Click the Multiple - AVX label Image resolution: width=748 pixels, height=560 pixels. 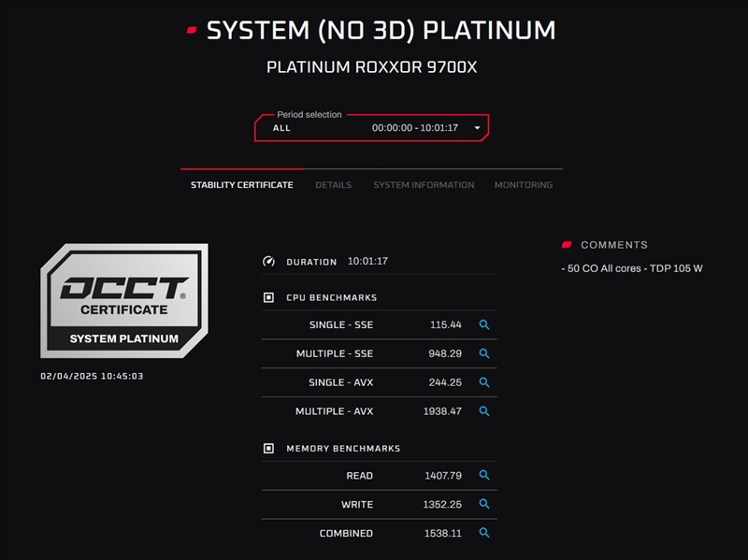click(x=334, y=411)
